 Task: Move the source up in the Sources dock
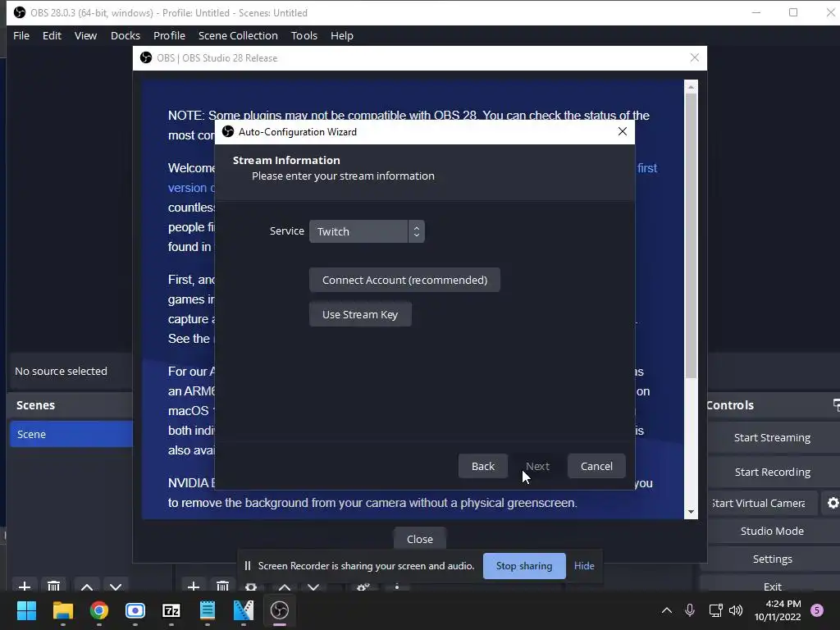[285, 587]
